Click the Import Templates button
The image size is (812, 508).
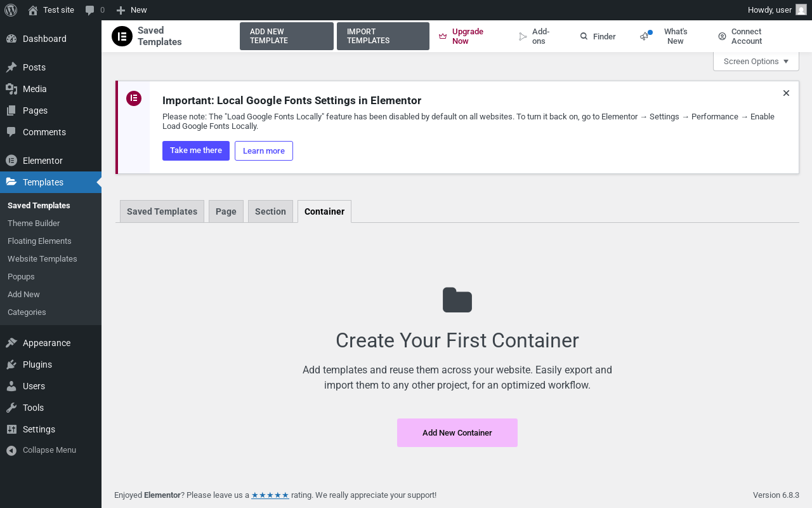point(383,36)
